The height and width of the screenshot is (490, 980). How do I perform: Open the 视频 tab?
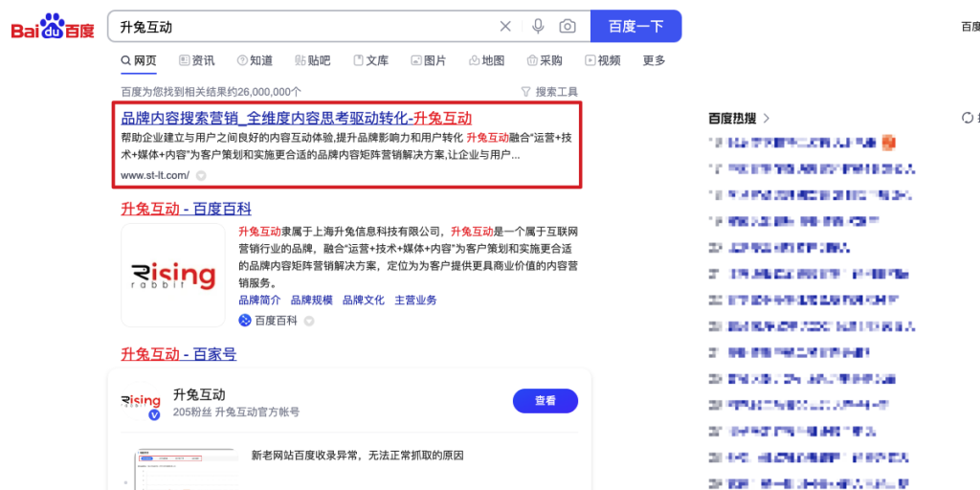[603, 60]
